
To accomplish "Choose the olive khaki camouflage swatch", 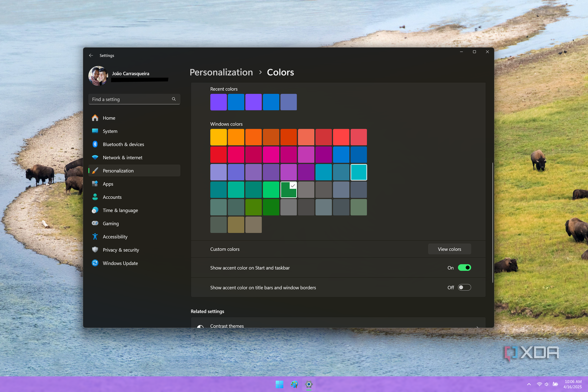I will coord(236,225).
